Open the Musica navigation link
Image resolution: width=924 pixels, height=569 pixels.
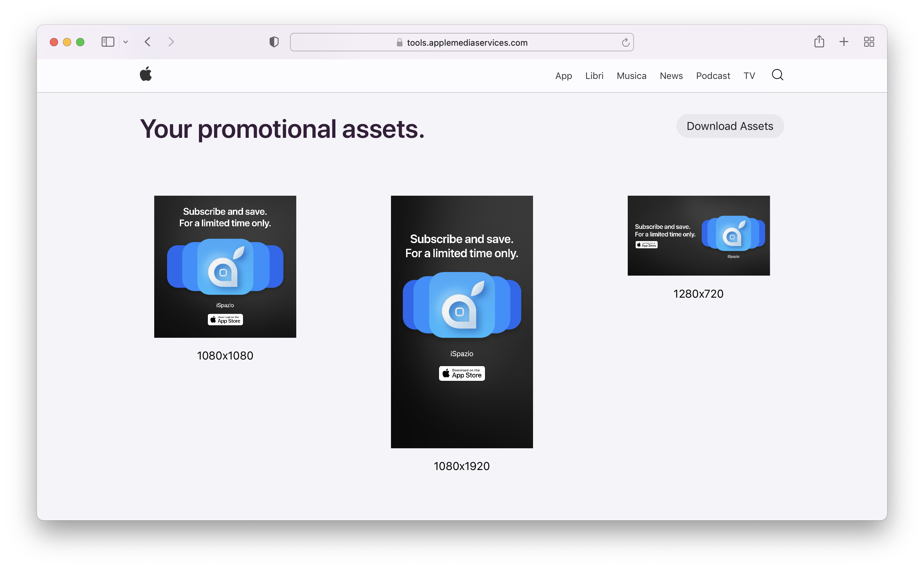631,76
